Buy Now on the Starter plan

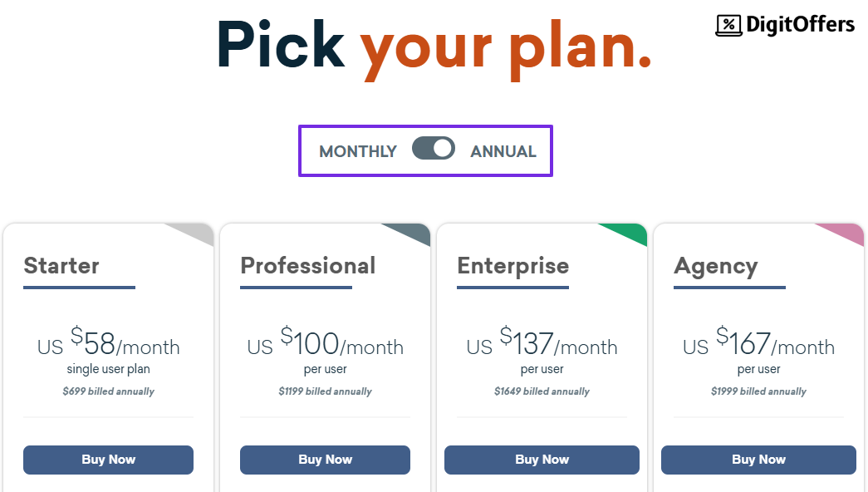click(108, 460)
